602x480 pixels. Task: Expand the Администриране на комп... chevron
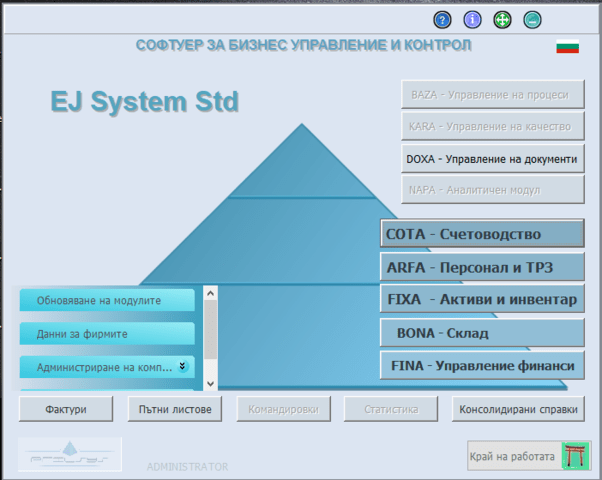pyautogui.click(x=183, y=367)
